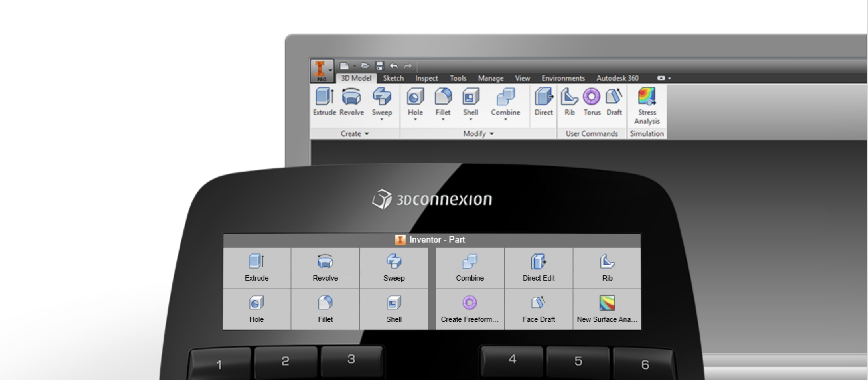Create a new file from quick access toolbar
Viewport: 868px width, 380px height.
pyautogui.click(x=344, y=66)
